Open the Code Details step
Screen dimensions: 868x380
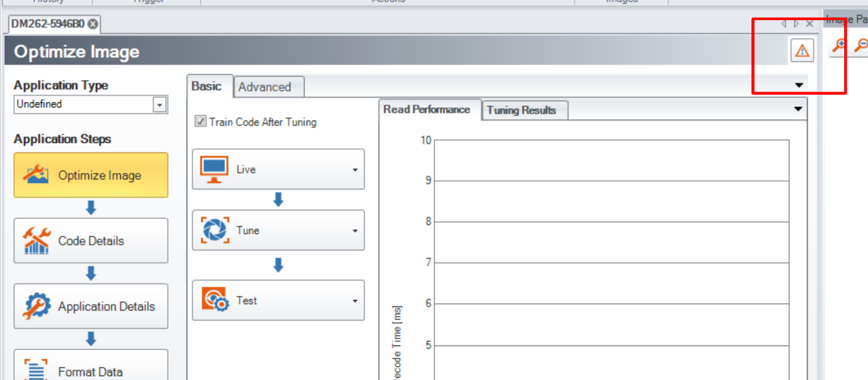91,241
